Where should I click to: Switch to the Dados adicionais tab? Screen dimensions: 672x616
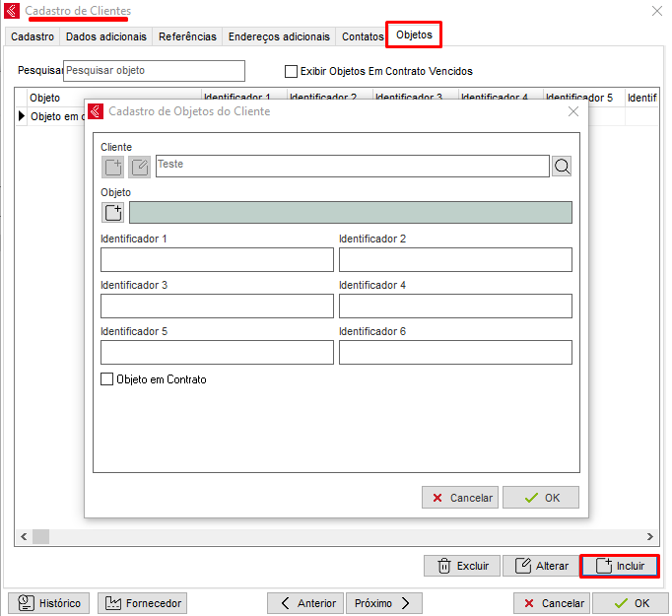tap(106, 36)
